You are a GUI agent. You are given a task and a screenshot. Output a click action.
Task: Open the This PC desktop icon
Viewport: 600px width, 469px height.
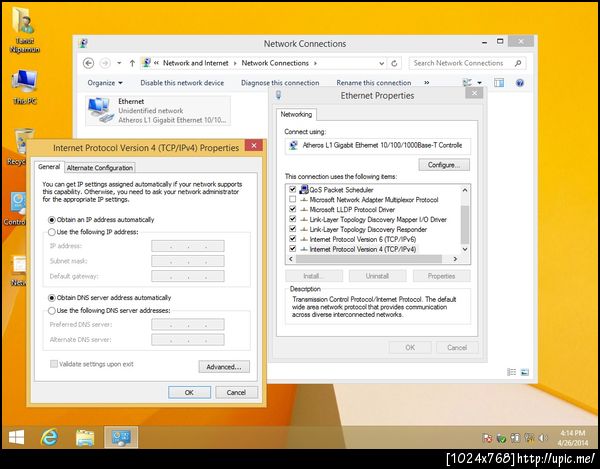24,86
